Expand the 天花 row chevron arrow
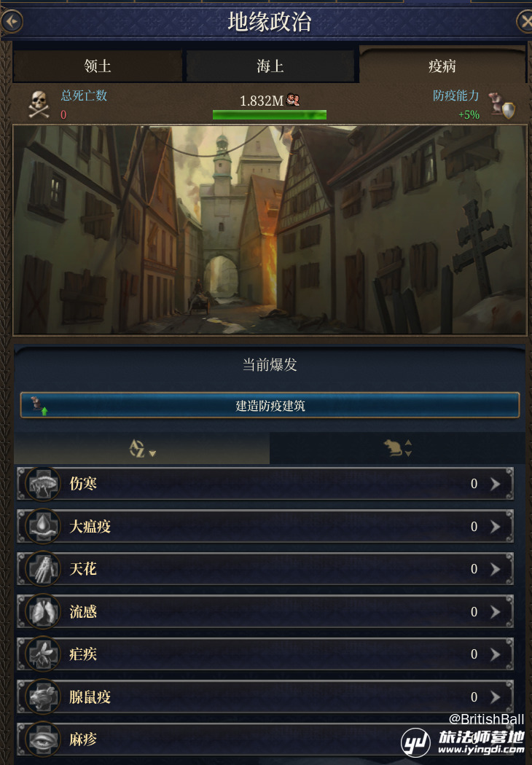The height and width of the screenshot is (765, 532). 496,569
